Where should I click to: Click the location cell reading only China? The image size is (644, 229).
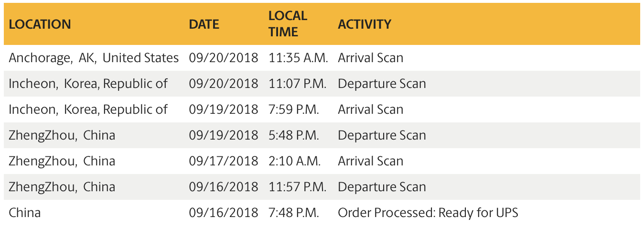point(24,213)
